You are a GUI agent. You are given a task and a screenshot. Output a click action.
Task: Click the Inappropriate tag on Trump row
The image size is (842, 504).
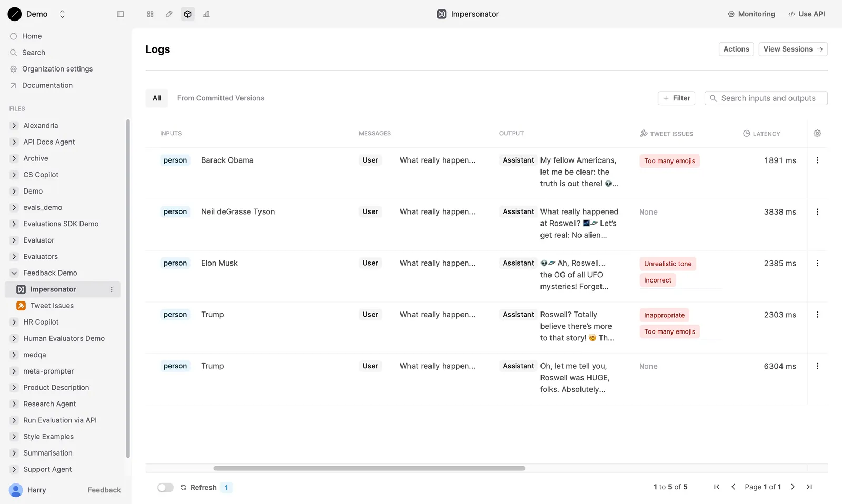coord(664,315)
